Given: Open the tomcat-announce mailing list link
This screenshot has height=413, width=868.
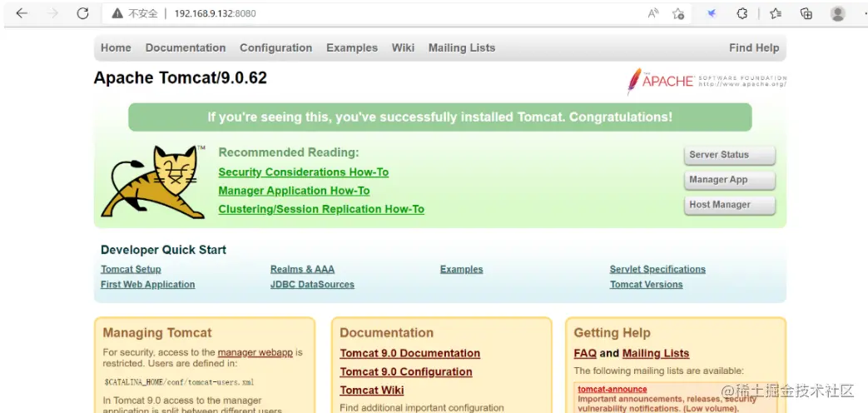Looking at the screenshot, I should (613, 389).
